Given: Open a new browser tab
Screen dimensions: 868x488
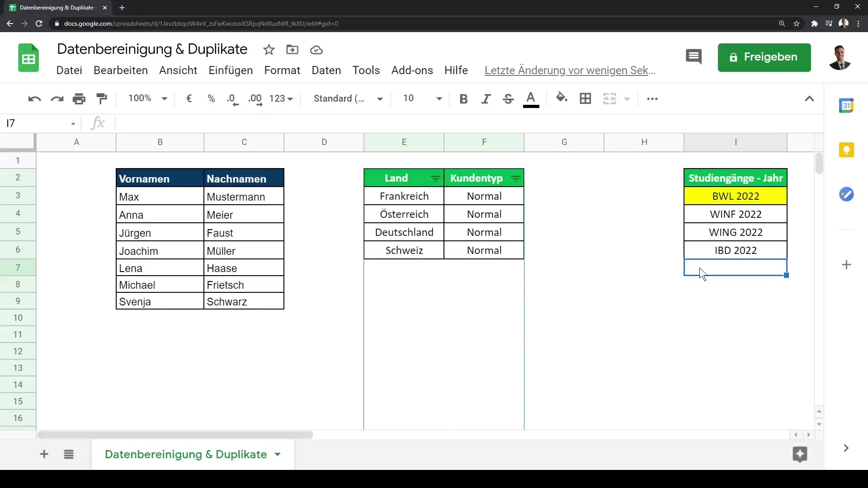Looking at the screenshot, I should (x=122, y=8).
